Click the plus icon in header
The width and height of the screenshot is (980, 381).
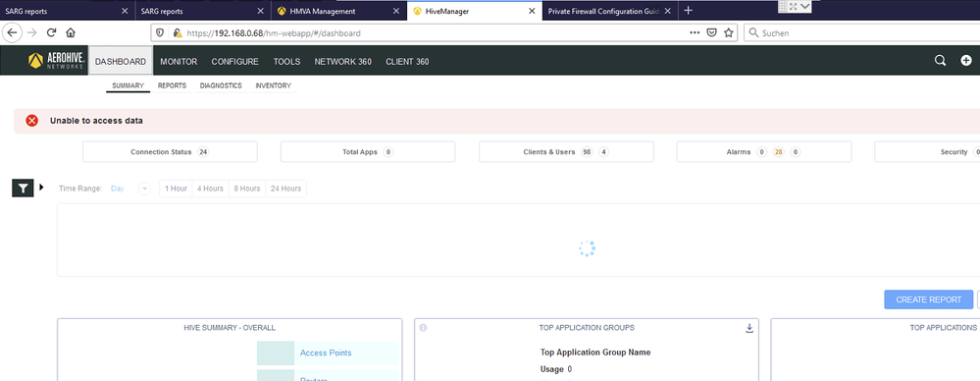point(966,61)
